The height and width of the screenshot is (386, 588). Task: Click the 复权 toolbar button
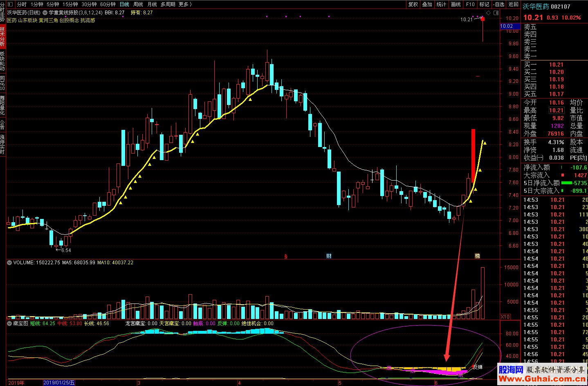pos(413,4)
